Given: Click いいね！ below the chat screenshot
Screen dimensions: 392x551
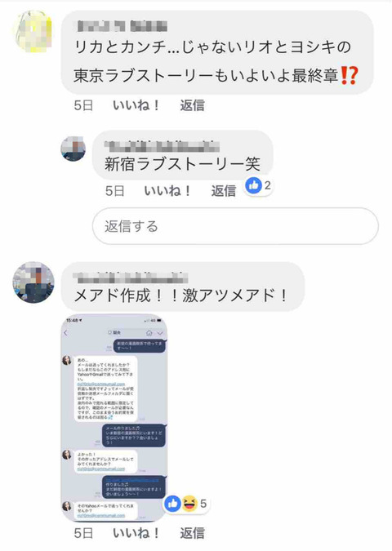Looking at the screenshot, I should click(x=136, y=533).
